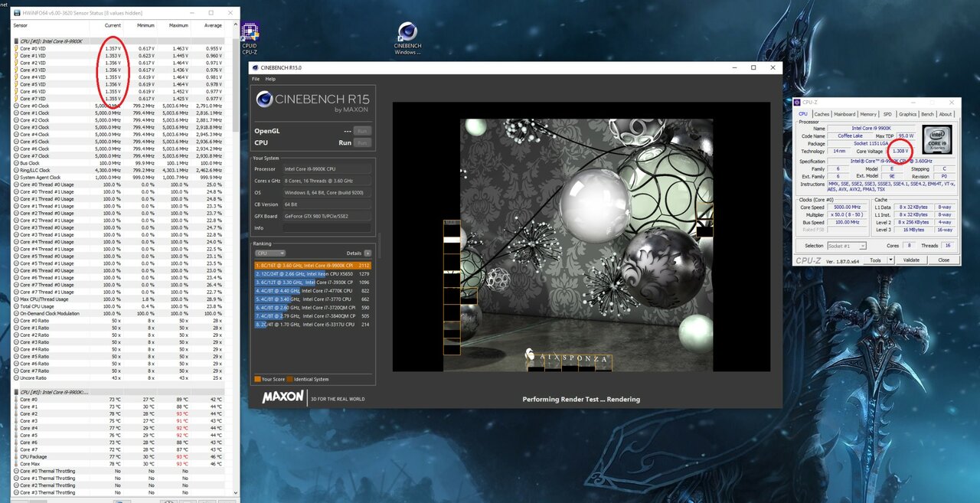The image size is (980, 503).
Task: Click the CPU-Z window title icon
Action: point(797,102)
